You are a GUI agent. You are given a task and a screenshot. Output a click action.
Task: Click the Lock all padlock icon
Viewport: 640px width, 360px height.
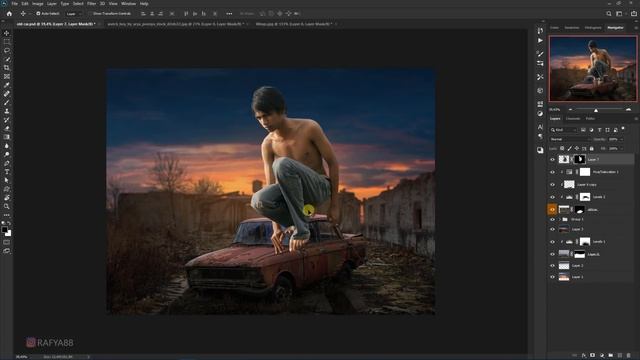(591, 149)
